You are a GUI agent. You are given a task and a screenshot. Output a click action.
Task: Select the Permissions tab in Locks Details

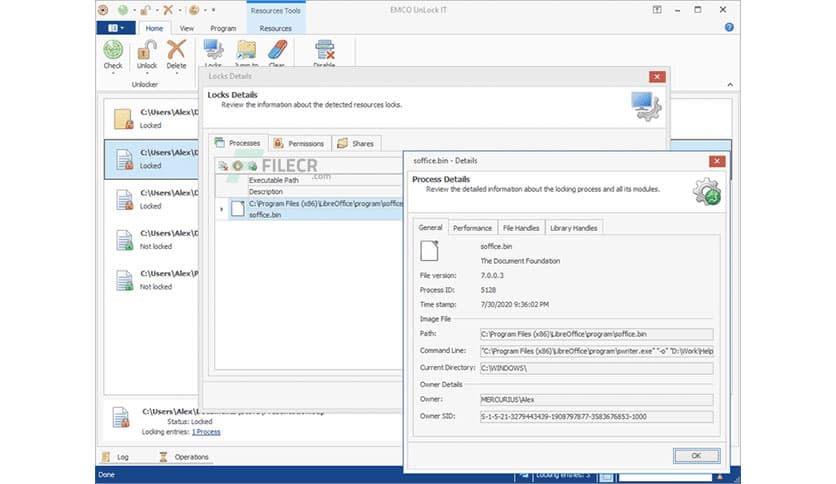(x=299, y=143)
